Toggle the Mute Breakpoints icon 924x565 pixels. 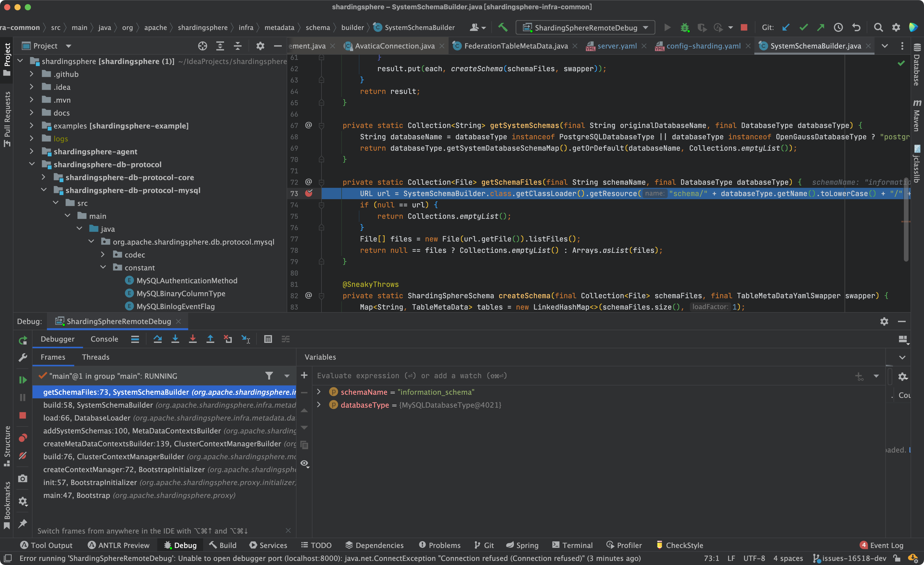pyautogui.click(x=23, y=456)
